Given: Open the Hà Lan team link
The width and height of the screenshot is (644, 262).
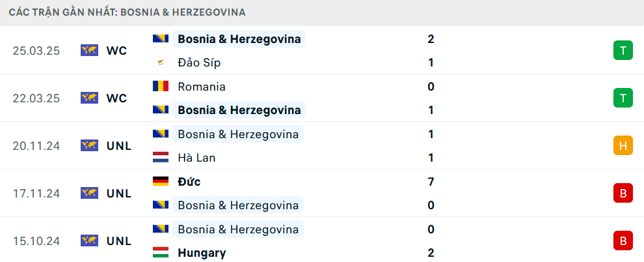Looking at the screenshot, I should point(196,158).
